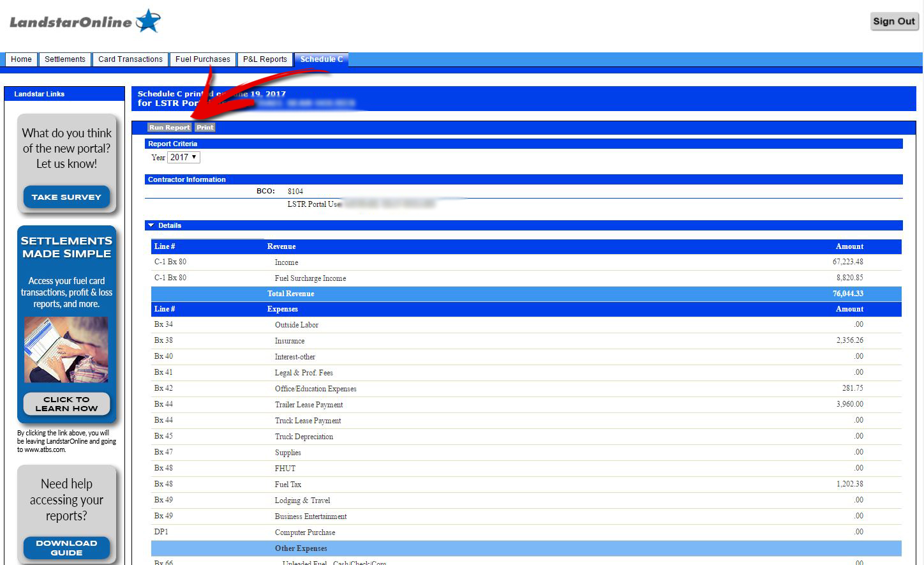Click the Other Expenses subheader
This screenshot has width=924, height=565.
pyautogui.click(x=526, y=548)
